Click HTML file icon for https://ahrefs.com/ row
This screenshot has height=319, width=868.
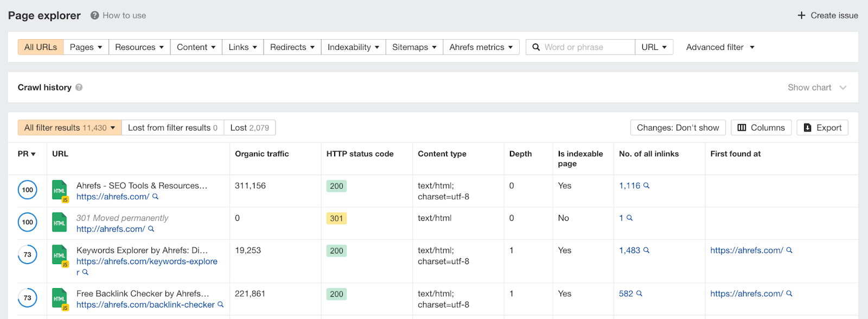(60, 191)
